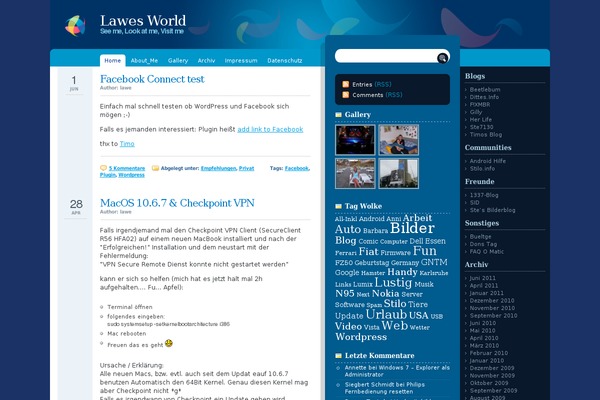Screen dimensions: 600x400
Task: Click the Lawes World site title
Action: [x=143, y=21]
